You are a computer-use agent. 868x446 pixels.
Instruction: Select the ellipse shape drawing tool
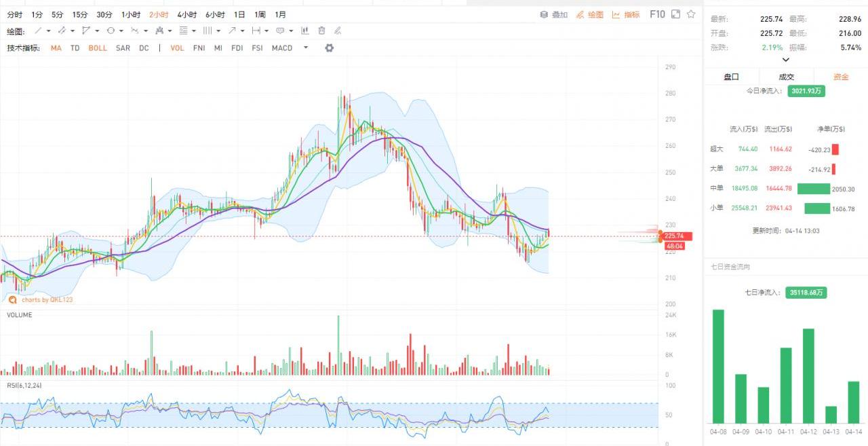[x=111, y=31]
